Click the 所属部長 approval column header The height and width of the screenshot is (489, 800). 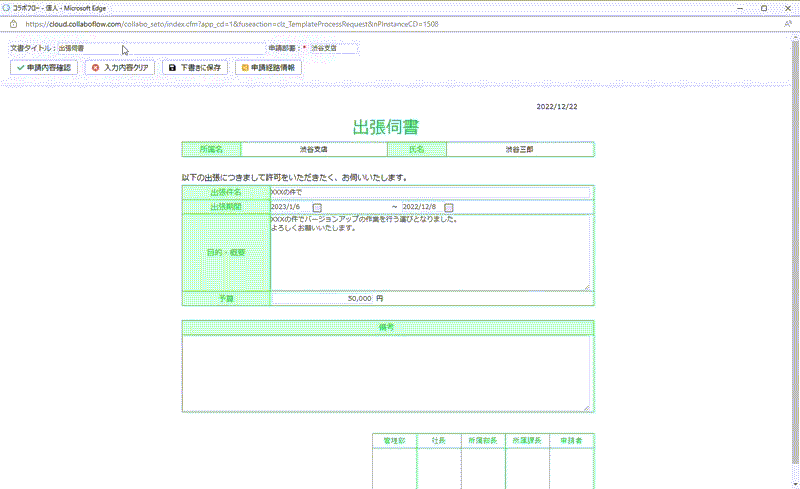point(483,440)
